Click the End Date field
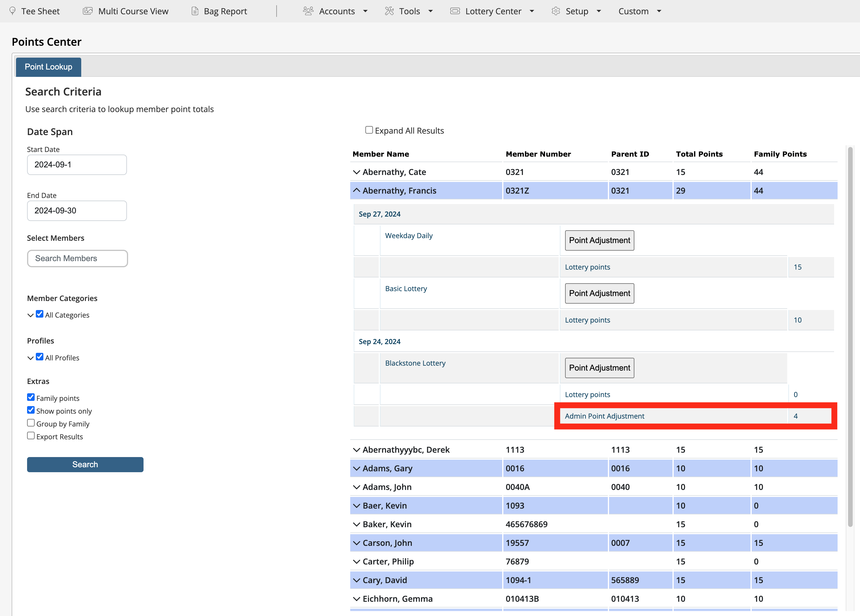This screenshot has width=860, height=616. [77, 210]
